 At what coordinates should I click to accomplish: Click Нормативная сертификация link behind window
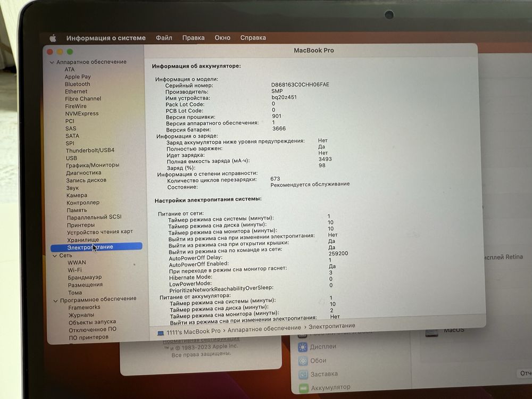202,339
